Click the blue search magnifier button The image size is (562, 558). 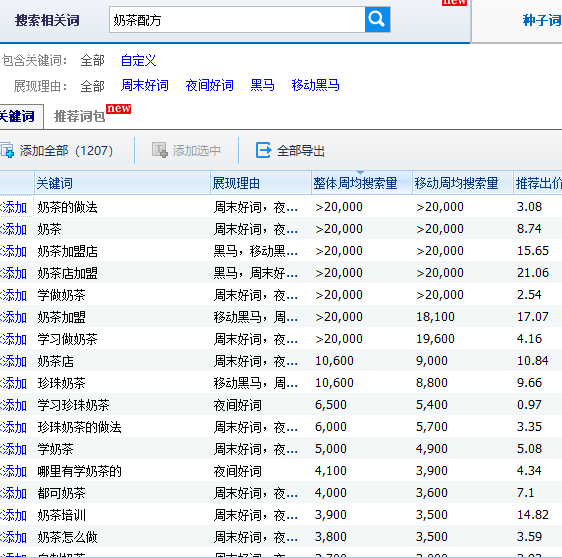click(x=377, y=19)
